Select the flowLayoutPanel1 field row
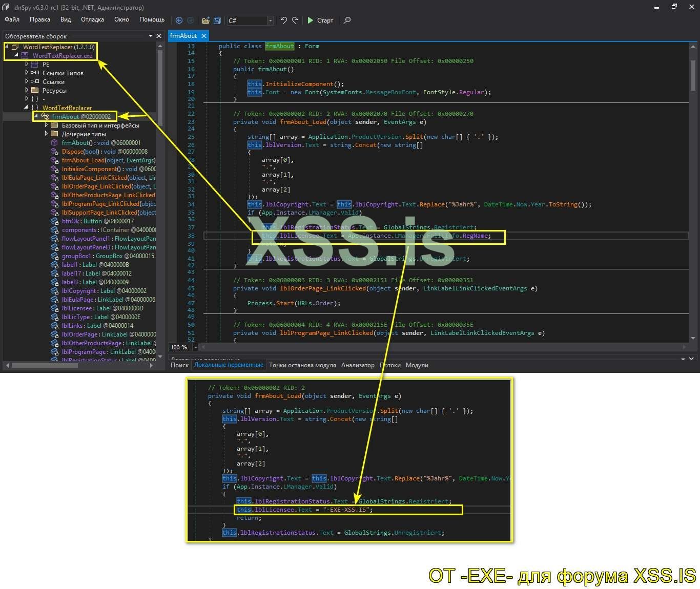 pos(103,239)
